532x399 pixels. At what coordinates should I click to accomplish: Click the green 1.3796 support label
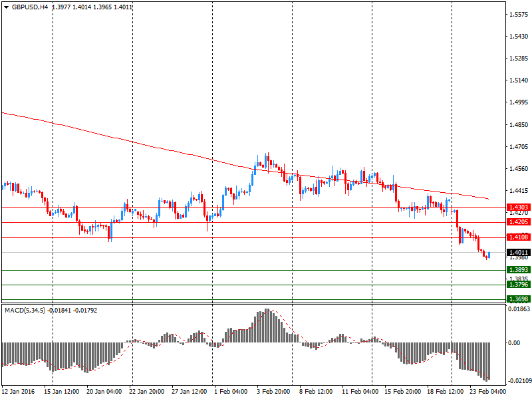518,285
